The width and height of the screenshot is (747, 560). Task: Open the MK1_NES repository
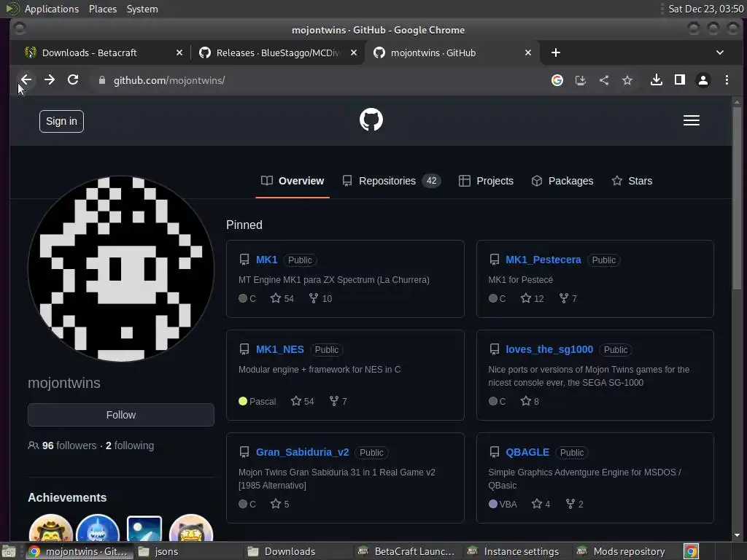[279, 349]
